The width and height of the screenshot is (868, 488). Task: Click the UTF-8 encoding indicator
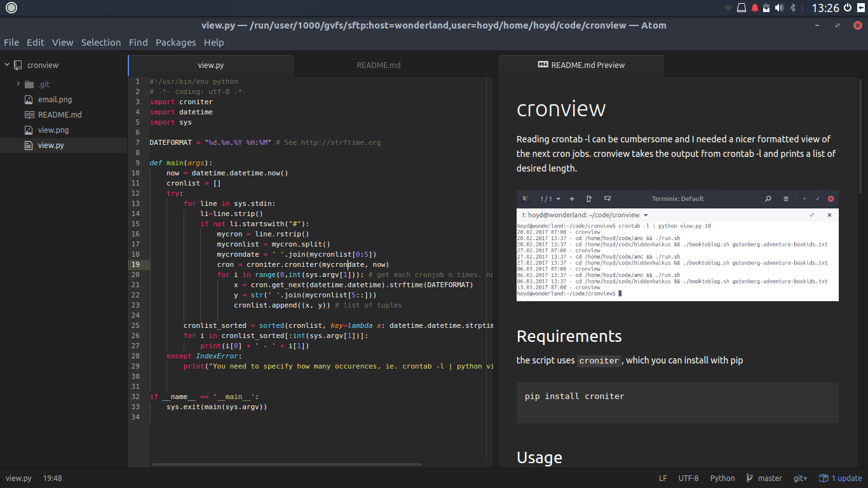pyautogui.click(x=688, y=478)
